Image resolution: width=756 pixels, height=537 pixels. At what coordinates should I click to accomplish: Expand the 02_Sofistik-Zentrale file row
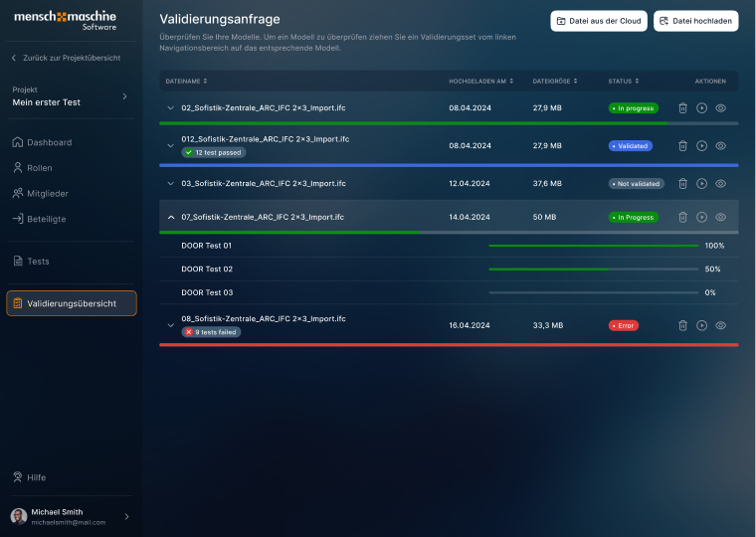170,108
